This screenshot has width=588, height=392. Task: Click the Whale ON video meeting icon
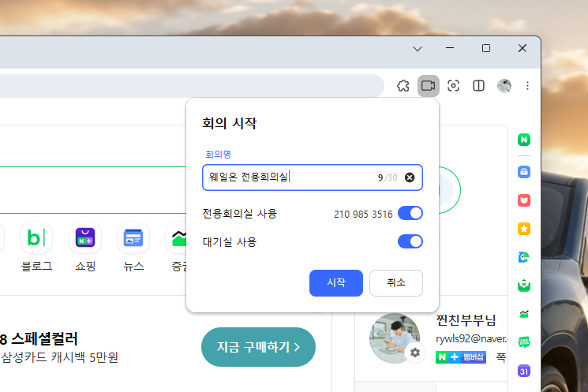[429, 86]
